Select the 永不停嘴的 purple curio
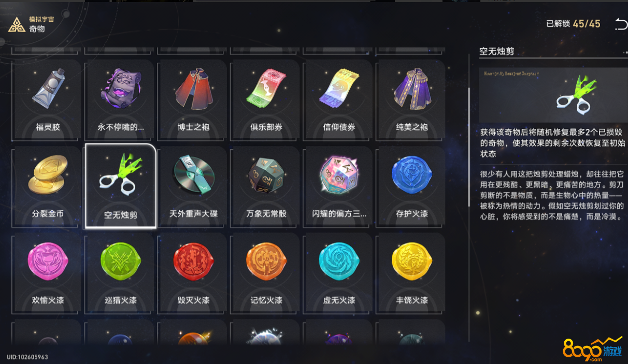Screen dimensions: 628x364 121,99
